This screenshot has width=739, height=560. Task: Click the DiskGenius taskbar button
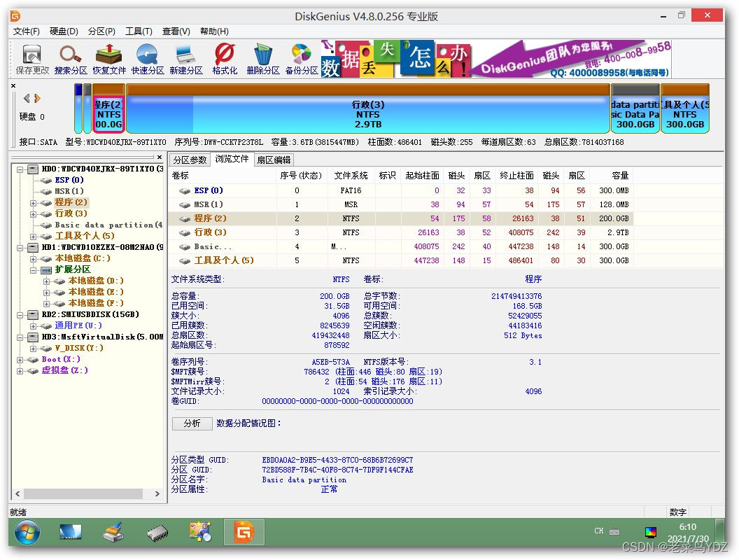[x=244, y=532]
